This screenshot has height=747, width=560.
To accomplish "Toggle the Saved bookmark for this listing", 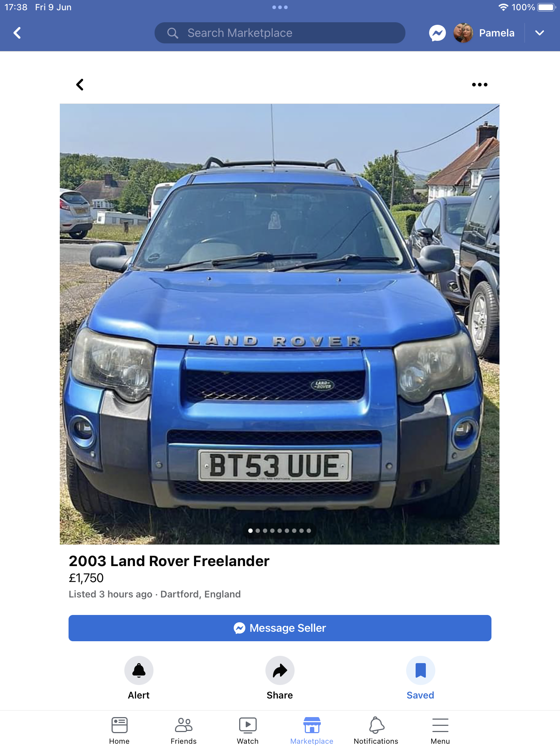I will click(x=420, y=670).
